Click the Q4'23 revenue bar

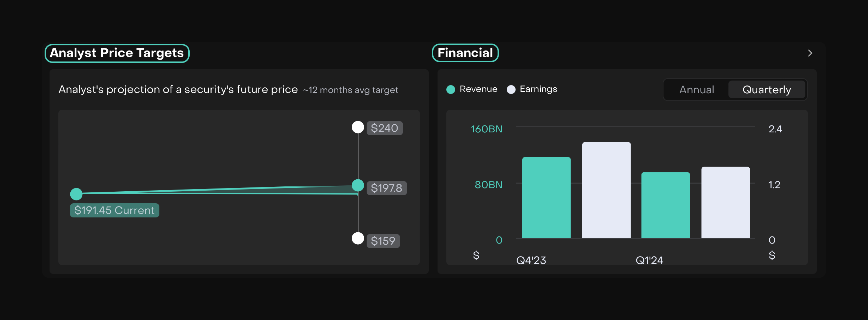tap(546, 198)
